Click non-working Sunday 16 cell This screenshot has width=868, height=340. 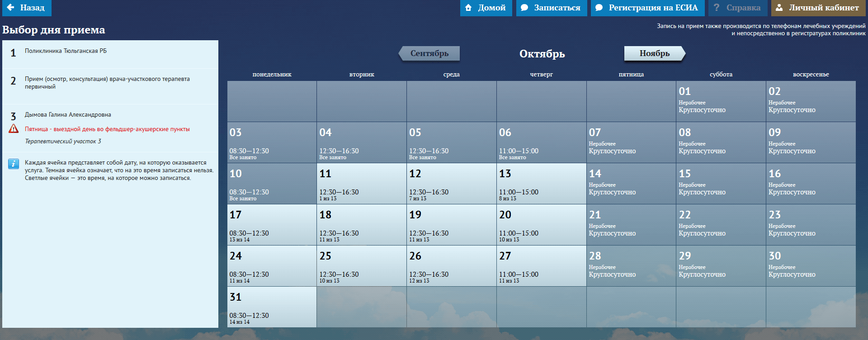(x=811, y=184)
